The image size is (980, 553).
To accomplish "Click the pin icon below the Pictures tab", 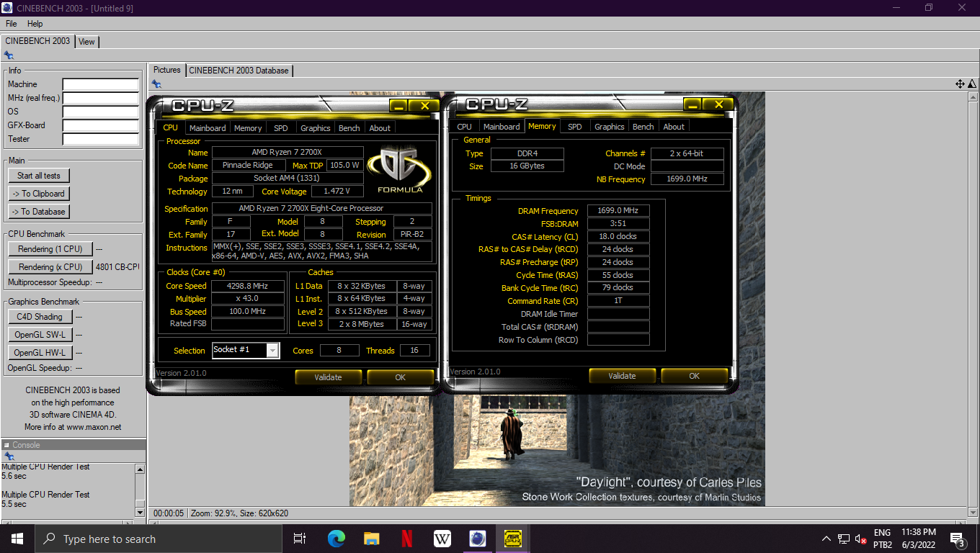I will point(156,84).
